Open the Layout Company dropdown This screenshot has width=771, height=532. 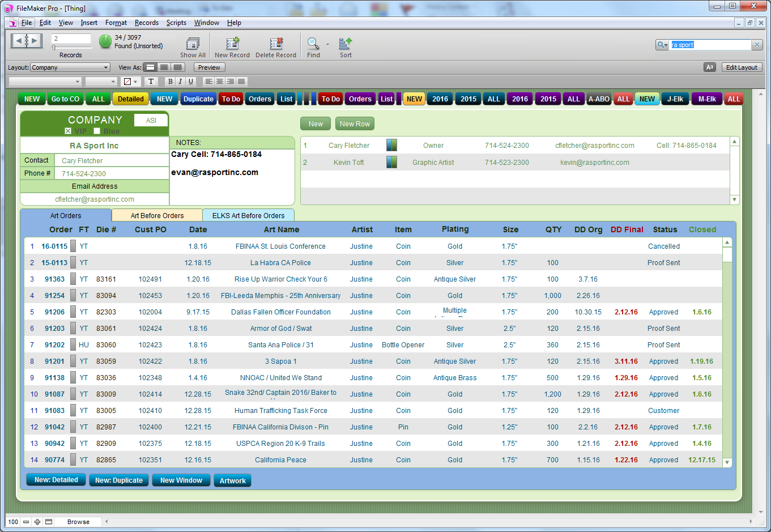pos(70,67)
